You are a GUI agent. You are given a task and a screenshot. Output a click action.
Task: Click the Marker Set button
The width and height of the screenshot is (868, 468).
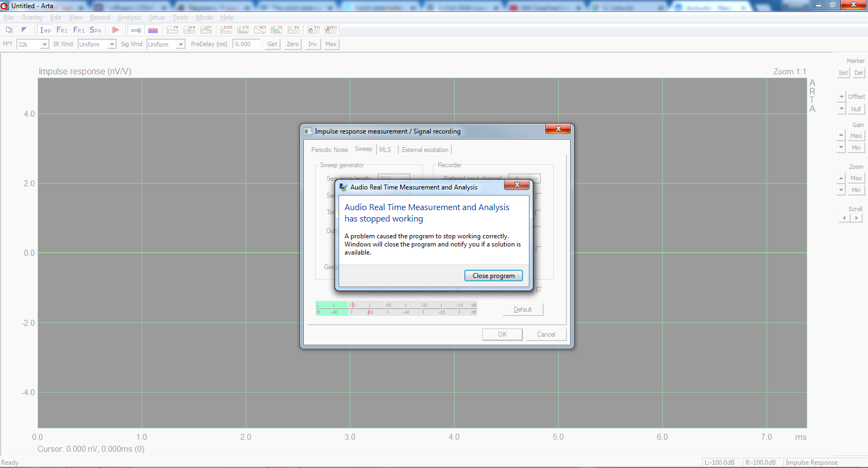coord(843,73)
